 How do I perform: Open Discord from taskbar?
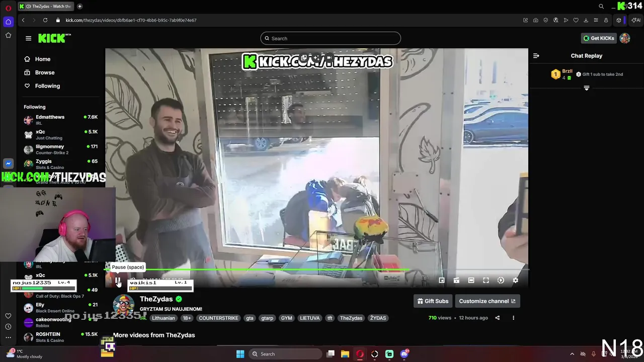405,354
